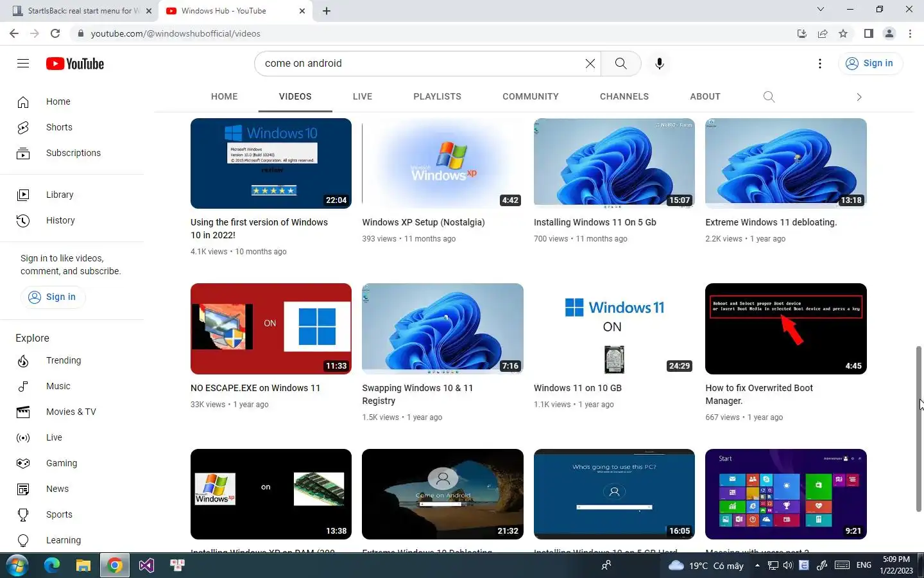Open Windows Start button on taskbar

pyautogui.click(x=17, y=565)
